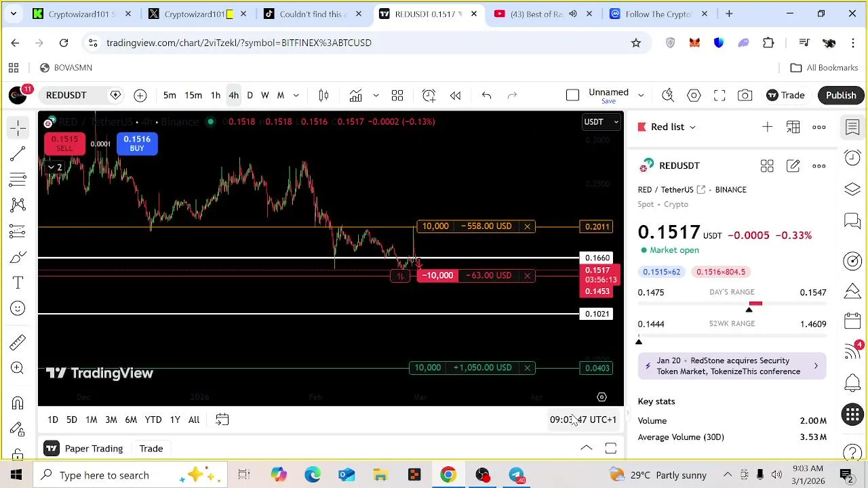Toggle stay in drawing mode pencil
The height and width of the screenshot is (488, 868).
pyautogui.click(x=18, y=429)
